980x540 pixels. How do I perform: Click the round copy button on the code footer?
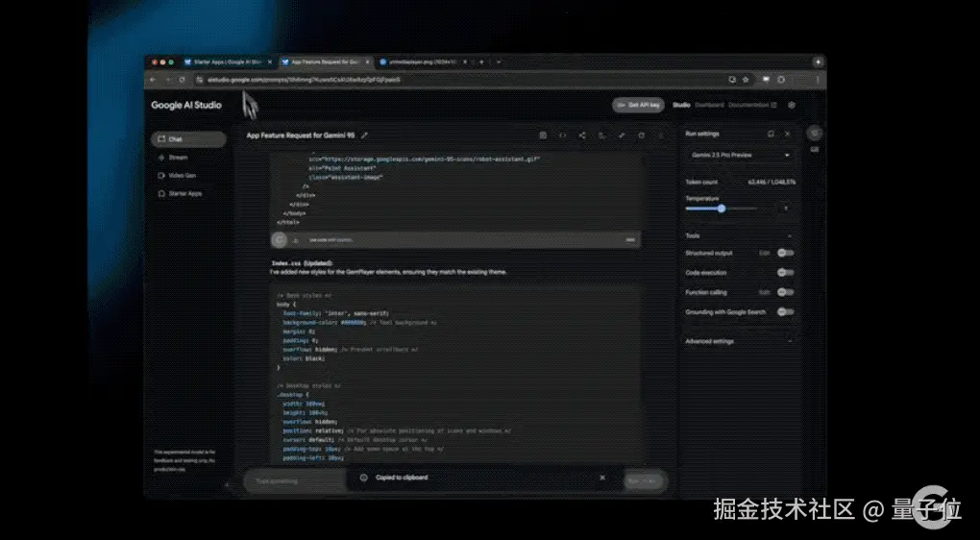click(x=280, y=239)
